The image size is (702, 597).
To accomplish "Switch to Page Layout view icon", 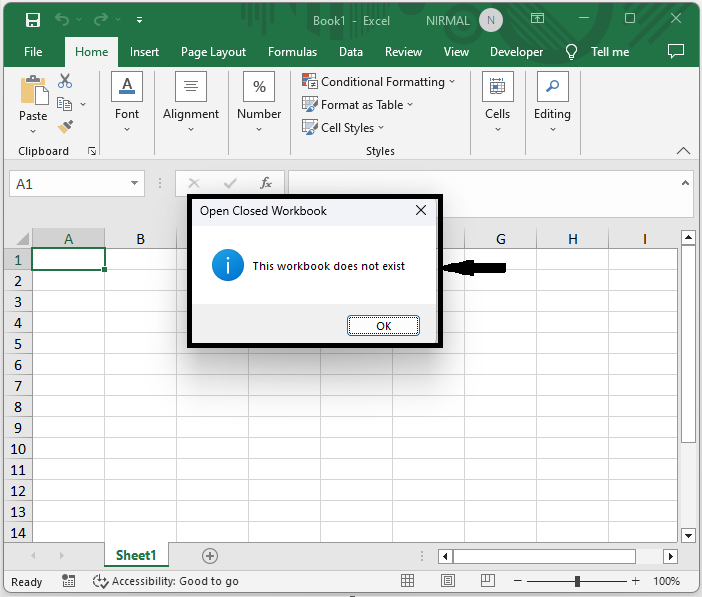I will (448, 581).
